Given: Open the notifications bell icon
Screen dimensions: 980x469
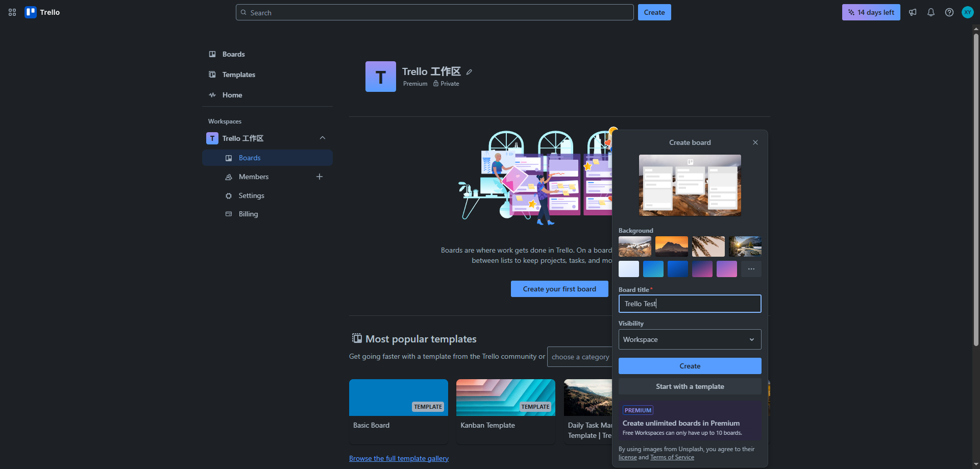Looking at the screenshot, I should [x=931, y=12].
